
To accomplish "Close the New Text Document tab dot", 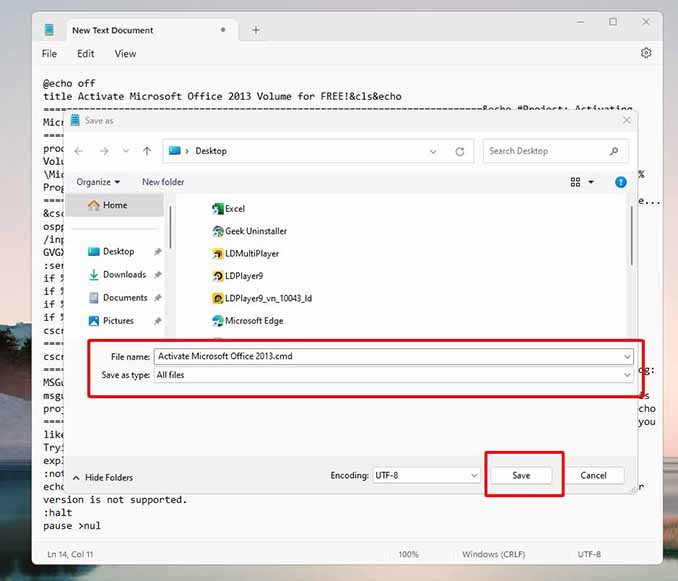I will tap(223, 30).
